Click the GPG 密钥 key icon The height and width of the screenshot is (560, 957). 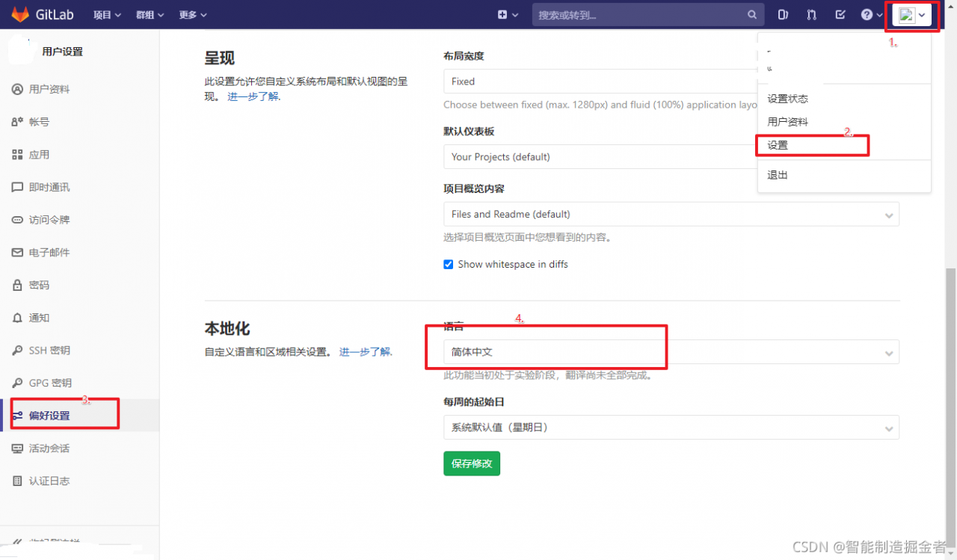(18, 383)
